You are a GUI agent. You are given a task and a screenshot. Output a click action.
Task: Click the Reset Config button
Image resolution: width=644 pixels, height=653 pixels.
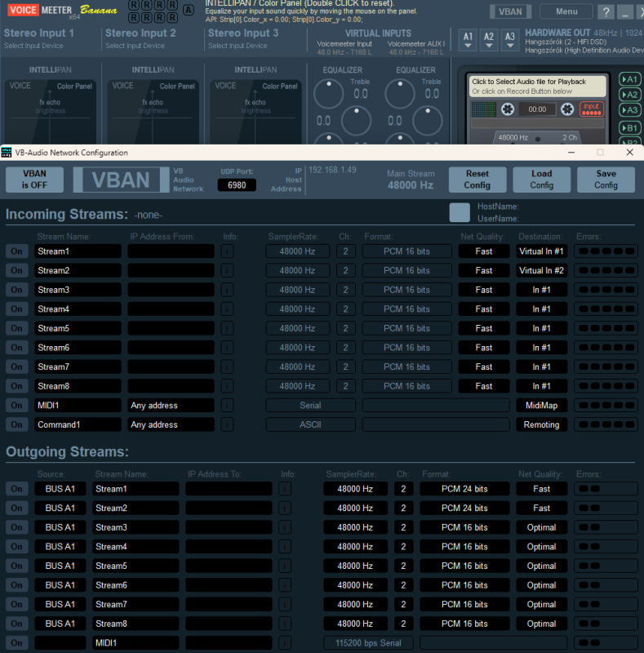pyautogui.click(x=477, y=180)
